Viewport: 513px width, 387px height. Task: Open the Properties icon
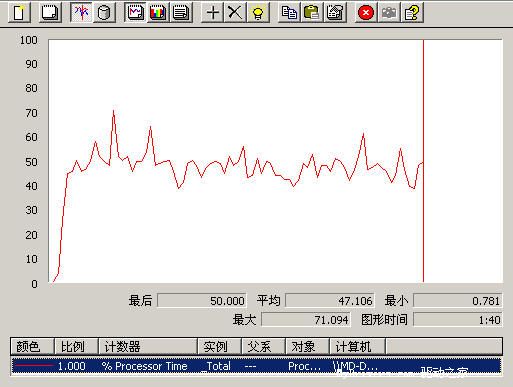(x=335, y=13)
